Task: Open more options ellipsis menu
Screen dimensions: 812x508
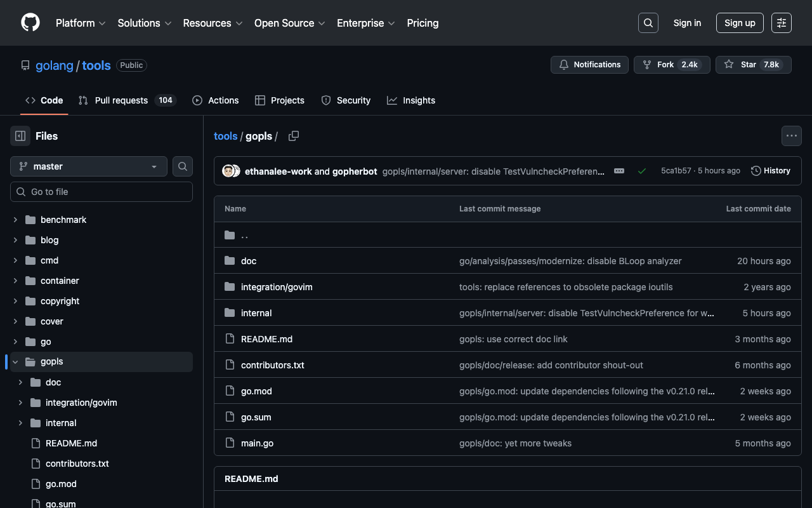Action: [791, 136]
